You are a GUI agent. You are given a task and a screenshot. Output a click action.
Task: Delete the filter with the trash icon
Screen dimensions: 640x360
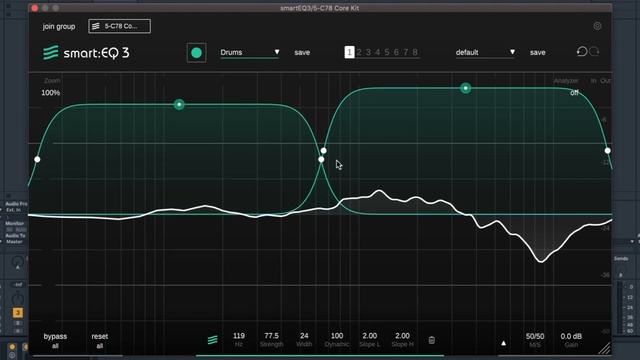[x=431, y=340]
